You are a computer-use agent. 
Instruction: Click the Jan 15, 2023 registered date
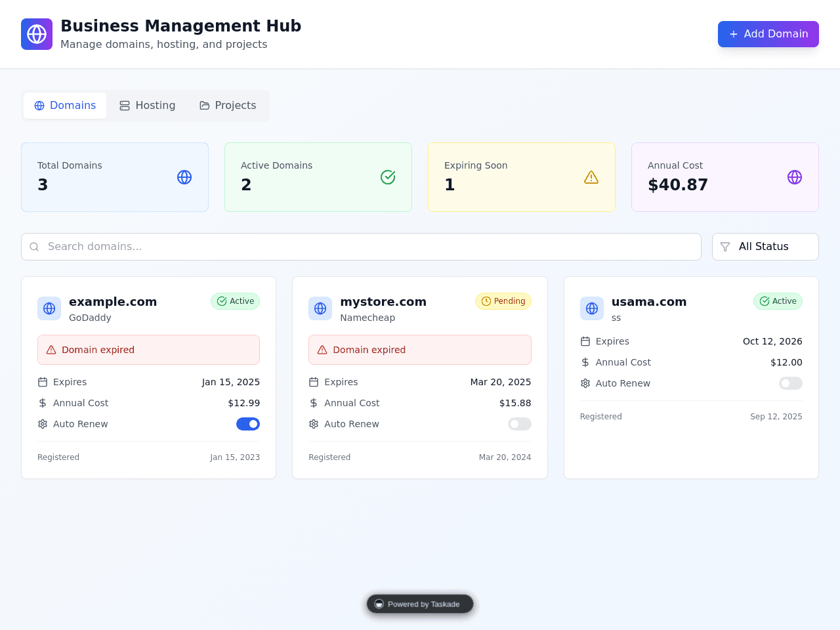[x=235, y=457]
